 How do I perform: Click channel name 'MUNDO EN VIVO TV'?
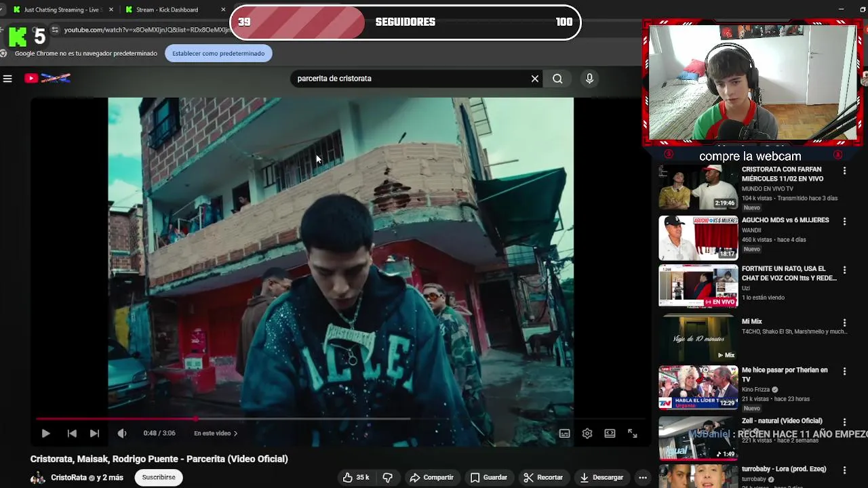coord(767,189)
